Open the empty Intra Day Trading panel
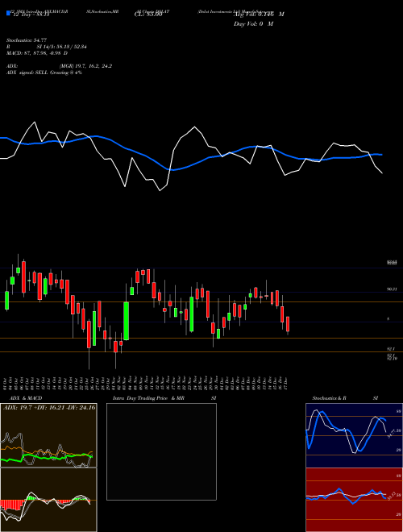 point(161,451)
